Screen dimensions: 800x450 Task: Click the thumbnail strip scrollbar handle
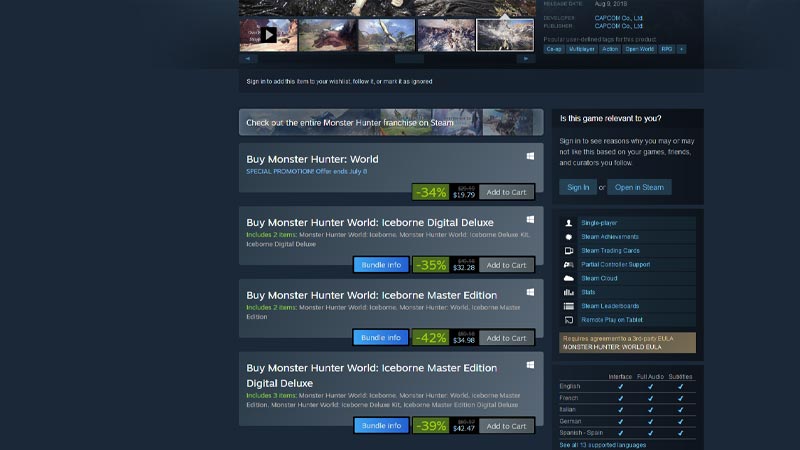point(409,59)
